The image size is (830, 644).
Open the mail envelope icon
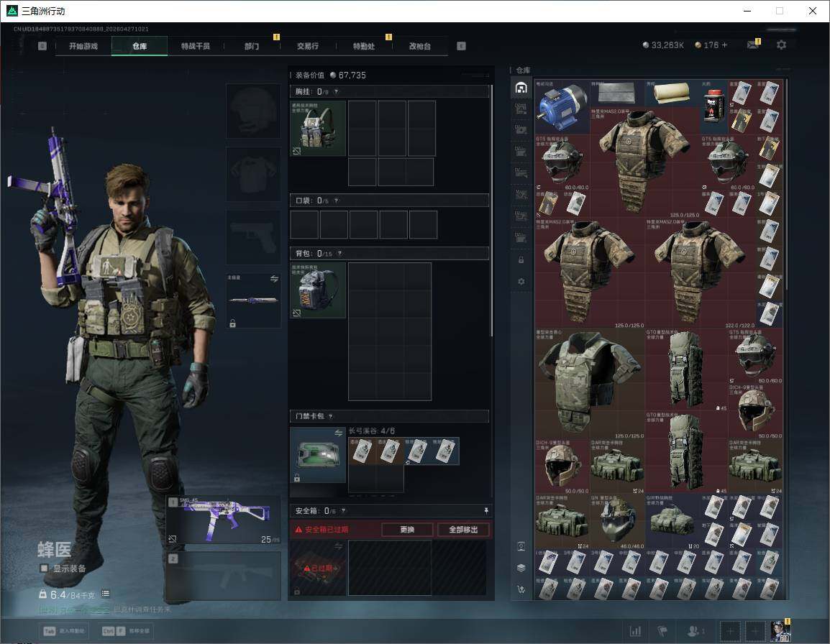pos(753,45)
